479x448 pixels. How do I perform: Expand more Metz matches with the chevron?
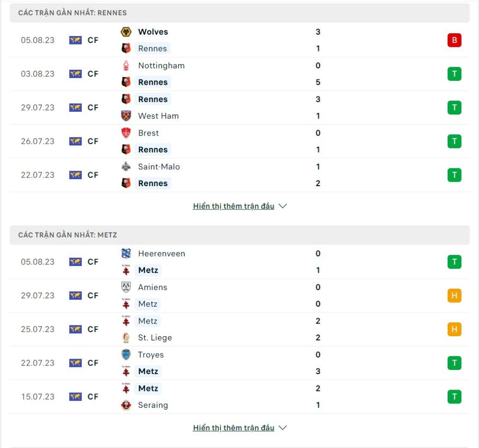click(283, 428)
